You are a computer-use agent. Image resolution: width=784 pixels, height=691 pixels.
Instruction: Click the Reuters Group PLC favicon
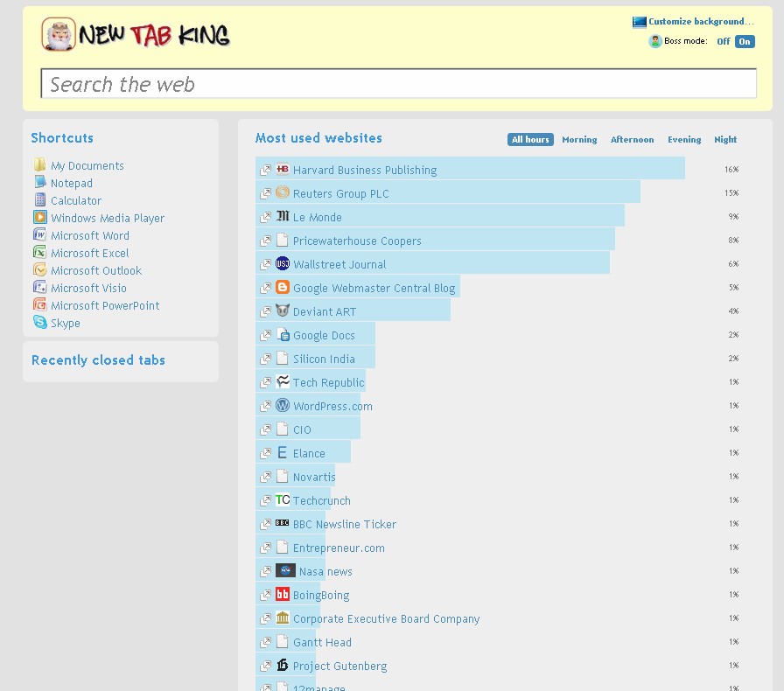pyautogui.click(x=283, y=192)
